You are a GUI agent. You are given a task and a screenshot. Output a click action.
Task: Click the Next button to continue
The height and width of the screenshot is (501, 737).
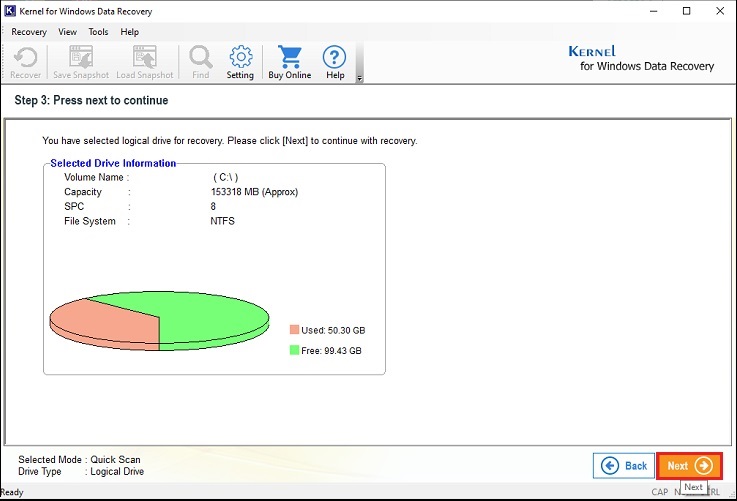pyautogui.click(x=689, y=466)
